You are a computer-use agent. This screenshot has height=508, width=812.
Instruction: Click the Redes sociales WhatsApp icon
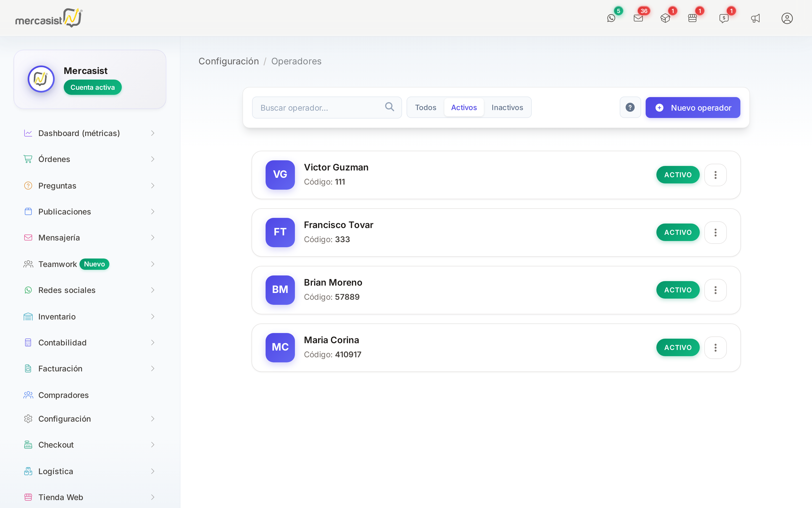[28, 290]
